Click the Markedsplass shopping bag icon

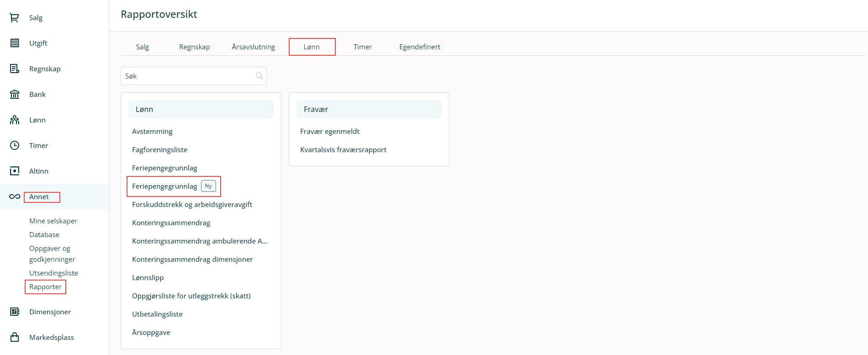click(15, 337)
